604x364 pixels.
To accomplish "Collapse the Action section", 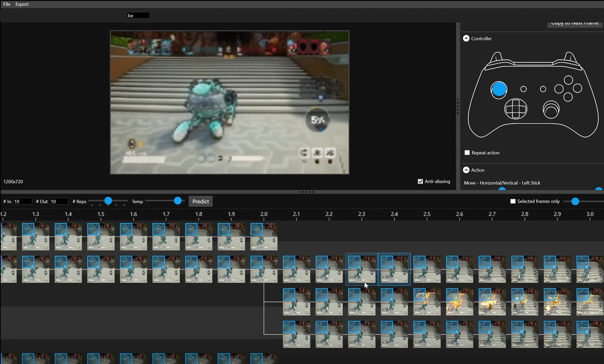I will click(x=466, y=170).
